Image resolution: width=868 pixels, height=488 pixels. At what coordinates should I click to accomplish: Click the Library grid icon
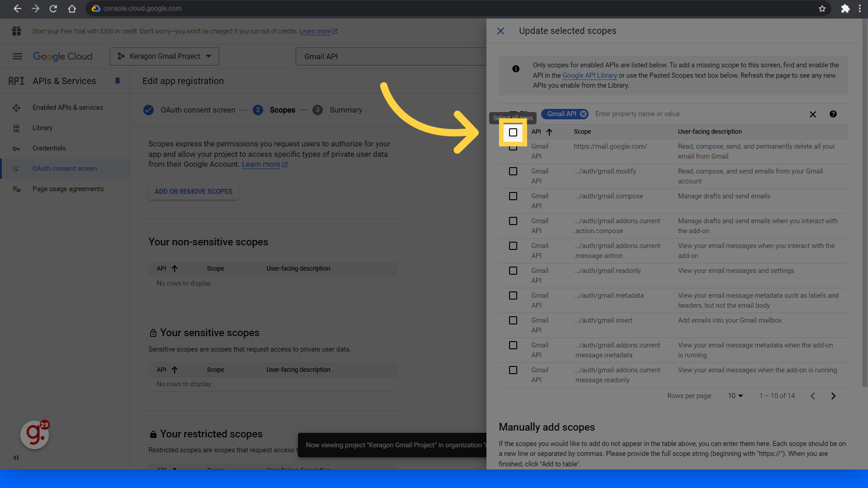16,128
